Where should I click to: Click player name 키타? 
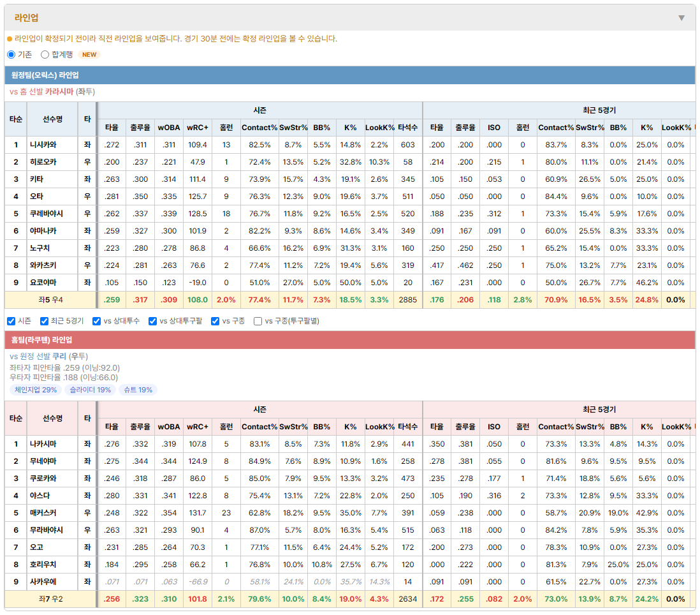[36, 179]
